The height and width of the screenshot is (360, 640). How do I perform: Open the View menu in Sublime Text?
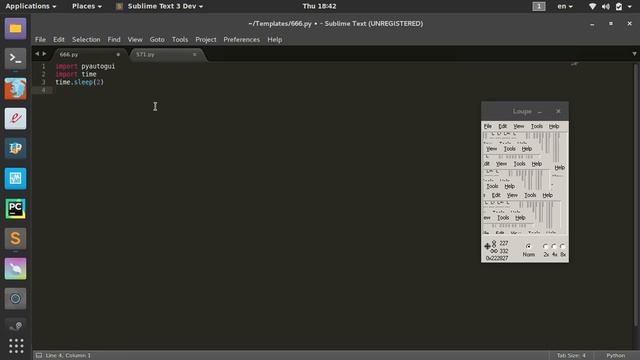point(135,40)
